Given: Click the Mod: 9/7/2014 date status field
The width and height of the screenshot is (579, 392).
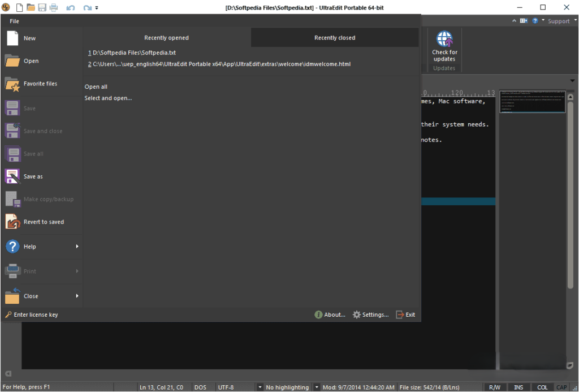Looking at the screenshot, I should [358, 387].
